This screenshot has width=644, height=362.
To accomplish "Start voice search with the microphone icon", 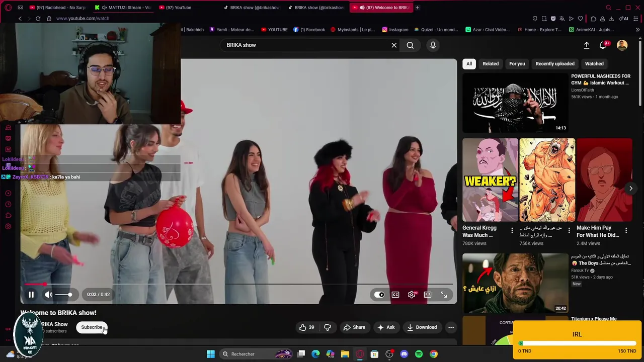I will [x=433, y=45].
